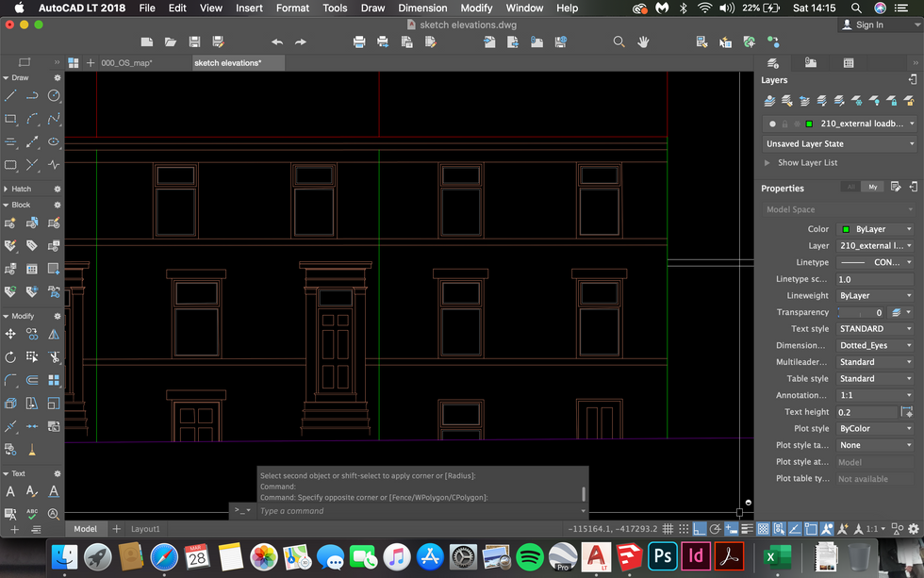Screen dimensions: 924x578
Task: Toggle polar tracking in status bar
Action: pyautogui.click(x=716, y=529)
